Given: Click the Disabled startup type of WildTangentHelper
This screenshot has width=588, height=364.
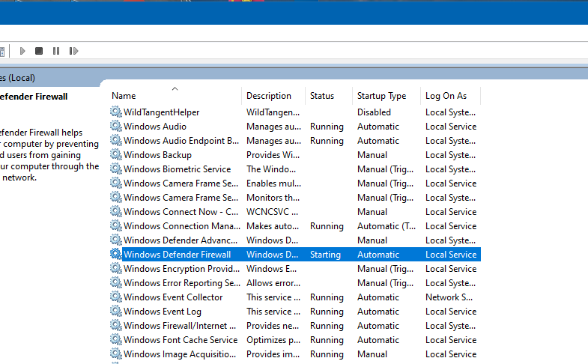Looking at the screenshot, I should point(374,112).
